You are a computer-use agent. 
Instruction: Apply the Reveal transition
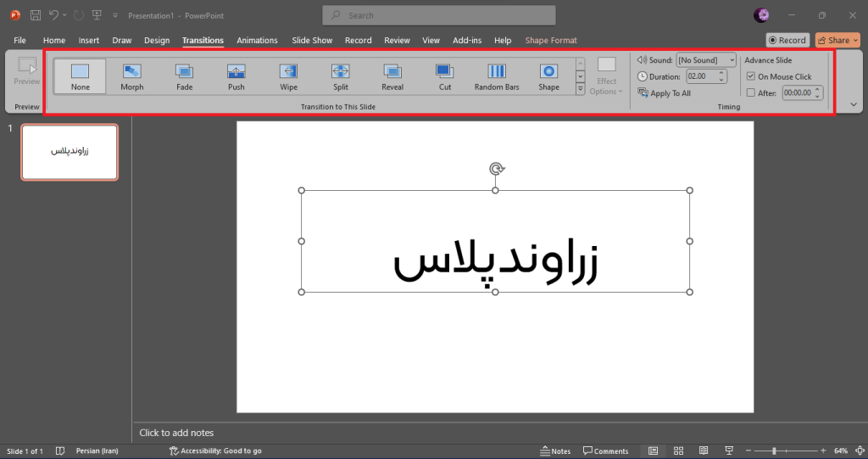pos(392,76)
